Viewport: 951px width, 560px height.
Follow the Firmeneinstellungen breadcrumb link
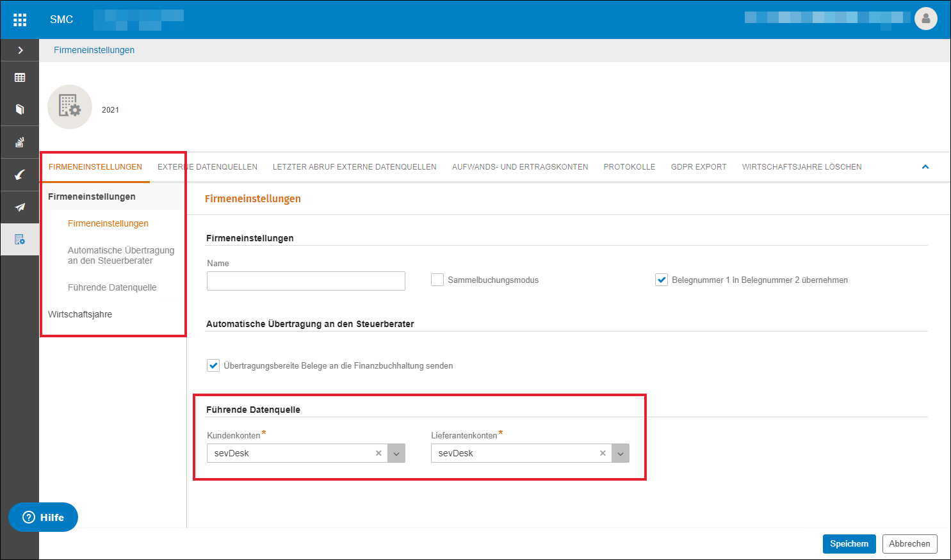coord(94,50)
